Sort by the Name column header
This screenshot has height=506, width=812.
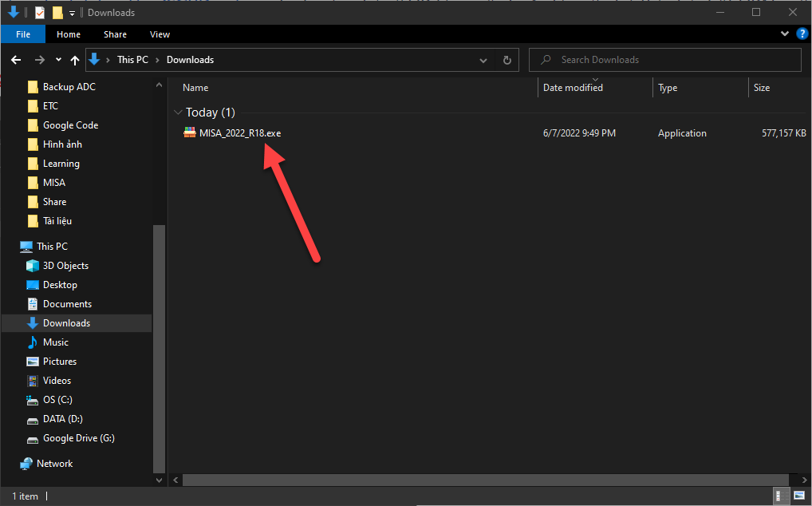(x=195, y=88)
